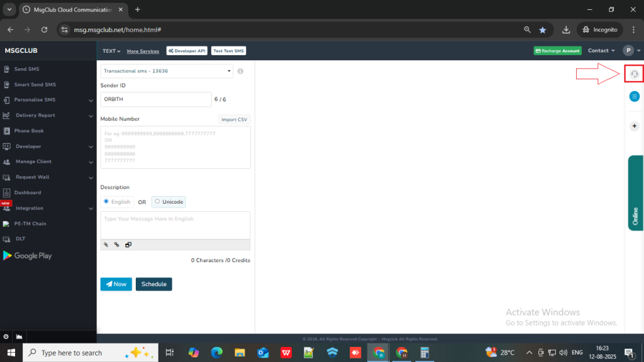This screenshot has width=644, height=362.
Task: Open Phone Book from sidebar
Action: 29,131
